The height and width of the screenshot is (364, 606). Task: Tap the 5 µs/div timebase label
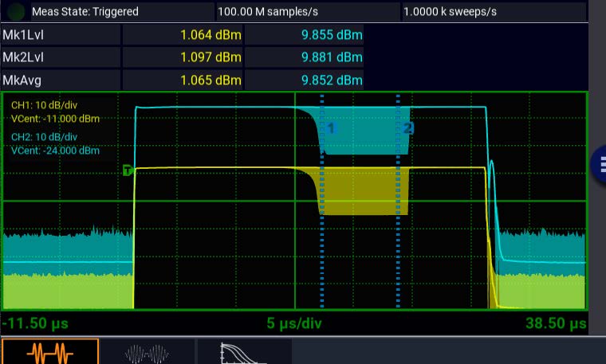294,323
